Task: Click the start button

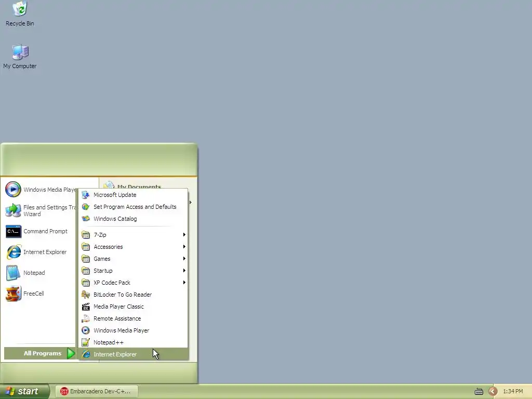Action: click(25, 391)
